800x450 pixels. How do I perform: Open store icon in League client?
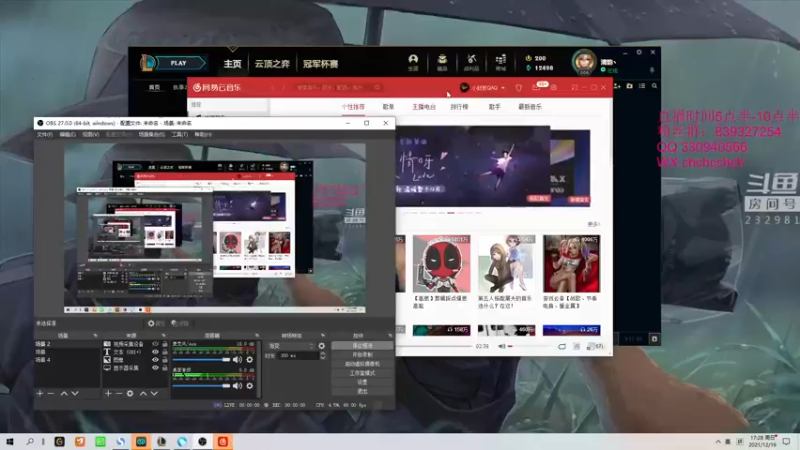(501, 62)
